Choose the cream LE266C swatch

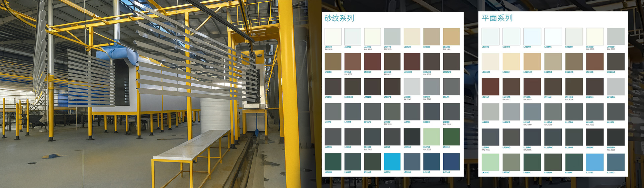pos(511,62)
